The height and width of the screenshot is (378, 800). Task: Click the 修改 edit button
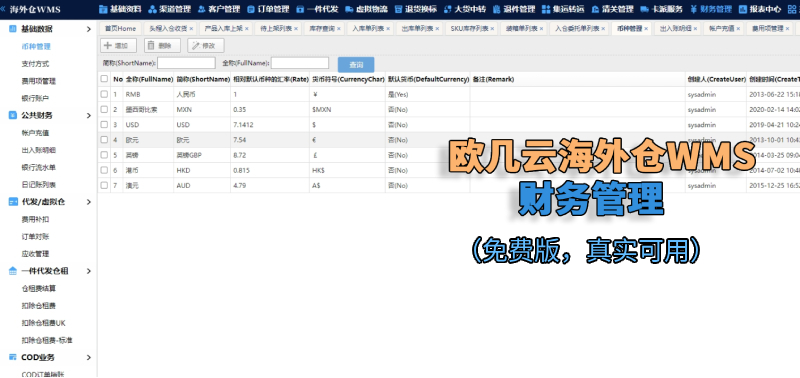click(206, 45)
